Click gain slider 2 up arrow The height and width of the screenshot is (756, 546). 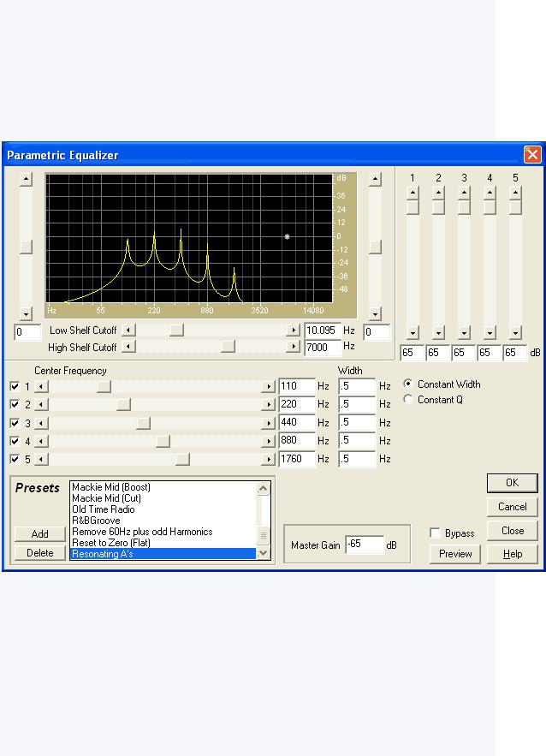pos(438,193)
